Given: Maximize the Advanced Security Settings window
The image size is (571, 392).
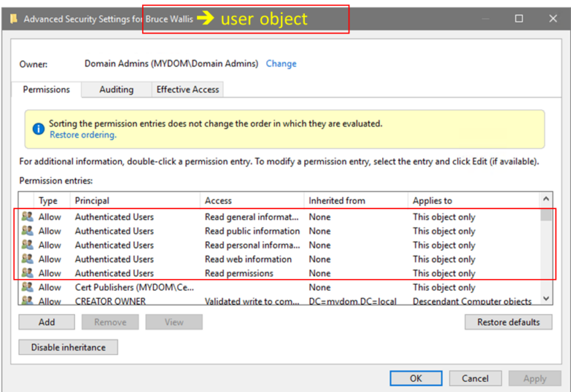Looking at the screenshot, I should [519, 18].
